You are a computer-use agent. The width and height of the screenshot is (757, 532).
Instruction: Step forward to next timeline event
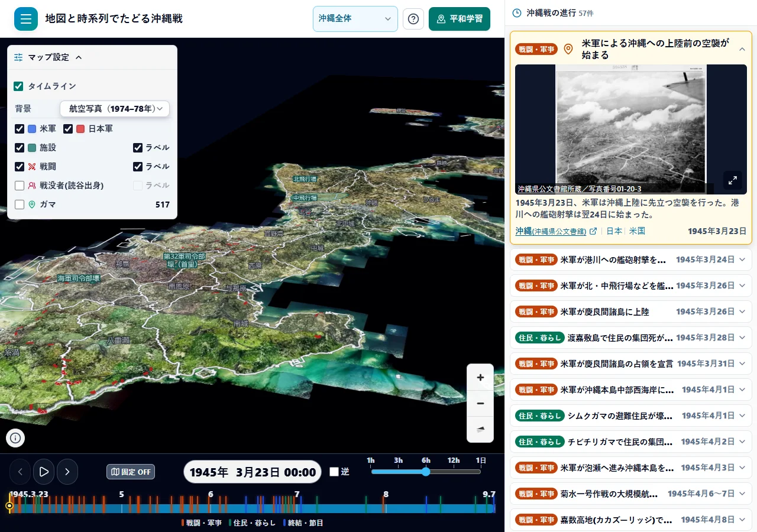click(x=67, y=472)
